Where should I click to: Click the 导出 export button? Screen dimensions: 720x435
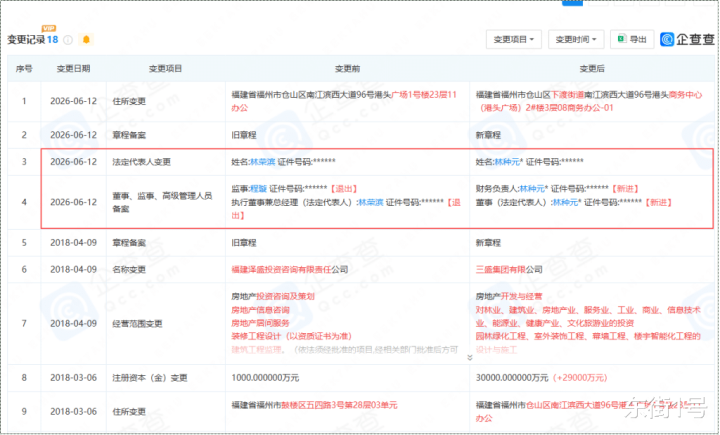[632, 40]
